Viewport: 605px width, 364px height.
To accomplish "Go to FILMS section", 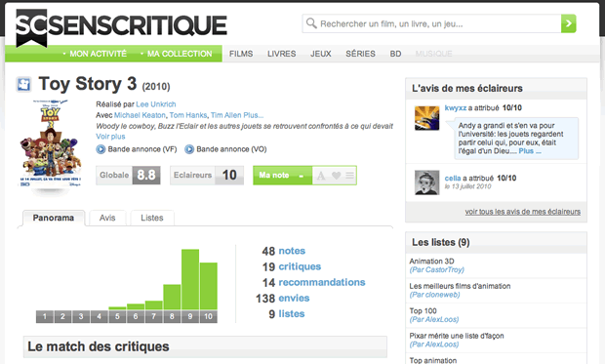I will tap(241, 54).
